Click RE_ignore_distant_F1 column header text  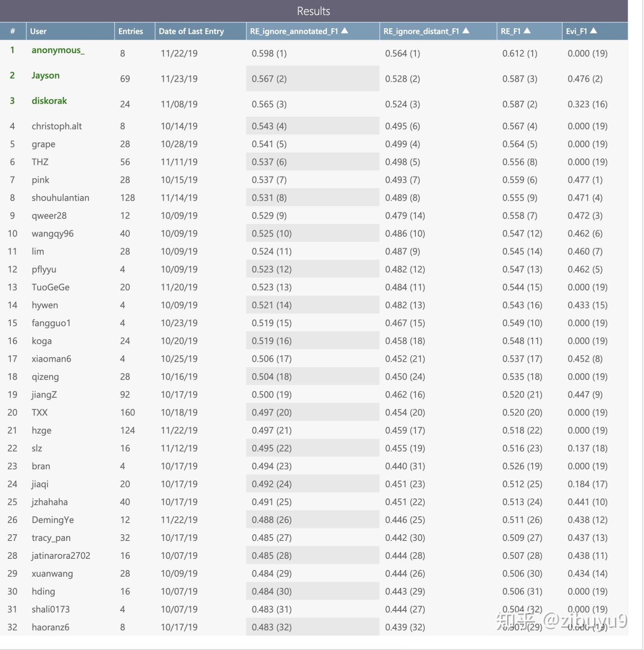pos(421,31)
